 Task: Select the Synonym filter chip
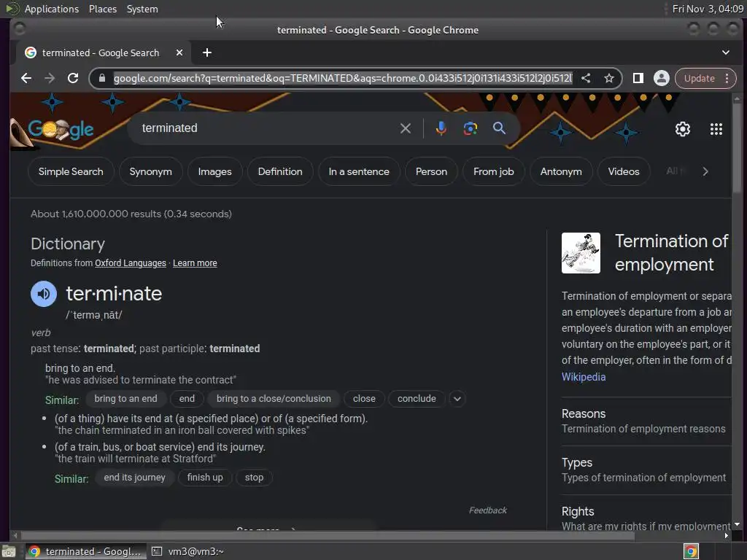[150, 171]
